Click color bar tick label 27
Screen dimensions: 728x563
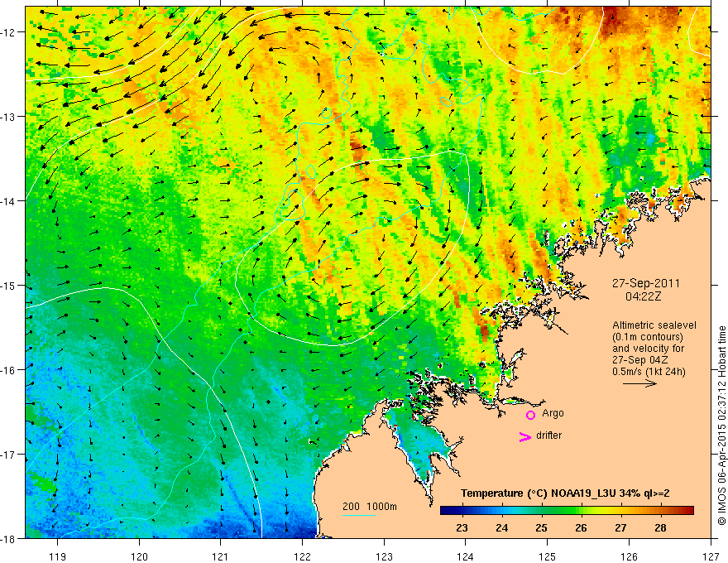[620, 528]
